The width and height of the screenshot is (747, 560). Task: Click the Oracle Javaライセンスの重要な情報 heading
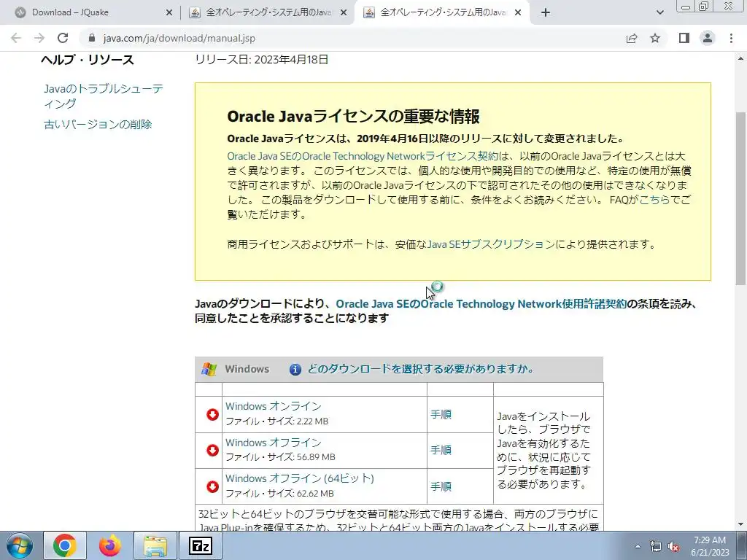point(353,117)
